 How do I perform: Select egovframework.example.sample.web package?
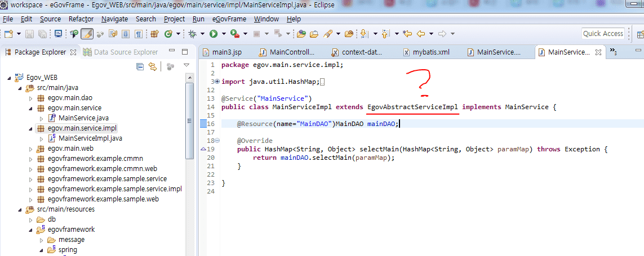103,199
